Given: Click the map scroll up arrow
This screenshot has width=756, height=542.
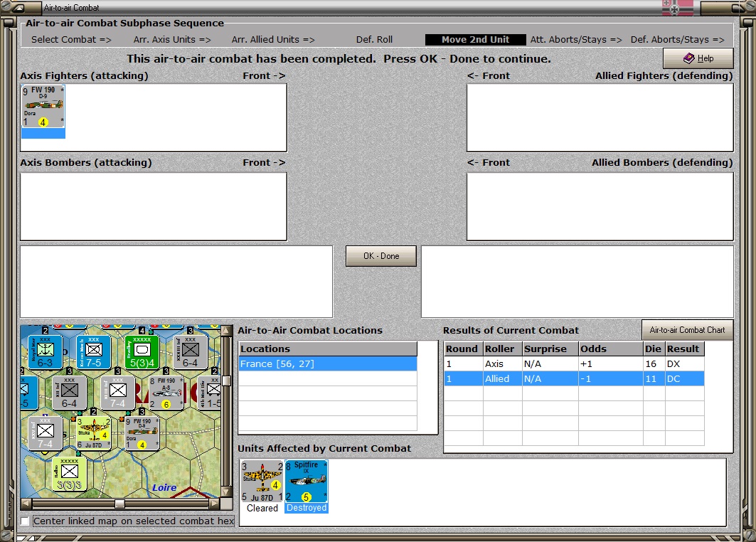Looking at the screenshot, I should click(x=225, y=331).
